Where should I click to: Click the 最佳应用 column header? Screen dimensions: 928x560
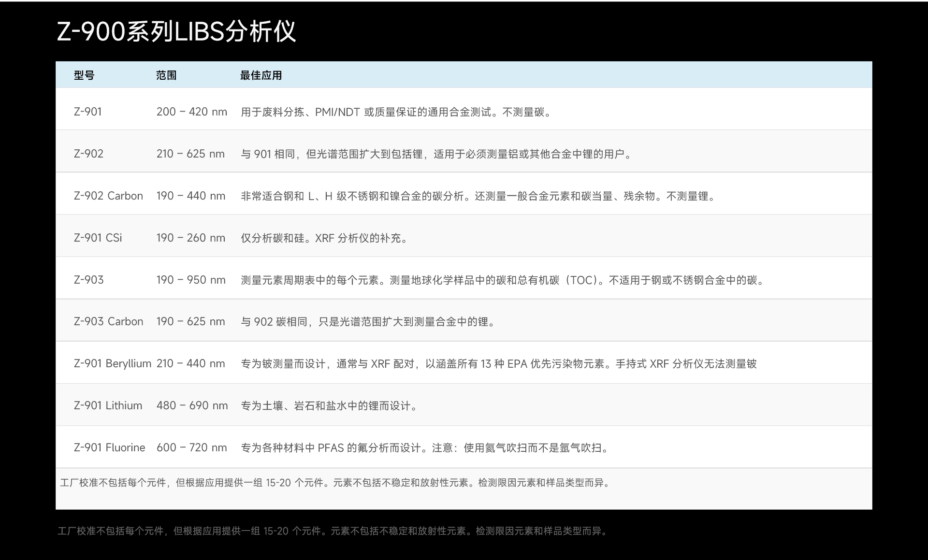pyautogui.click(x=261, y=75)
